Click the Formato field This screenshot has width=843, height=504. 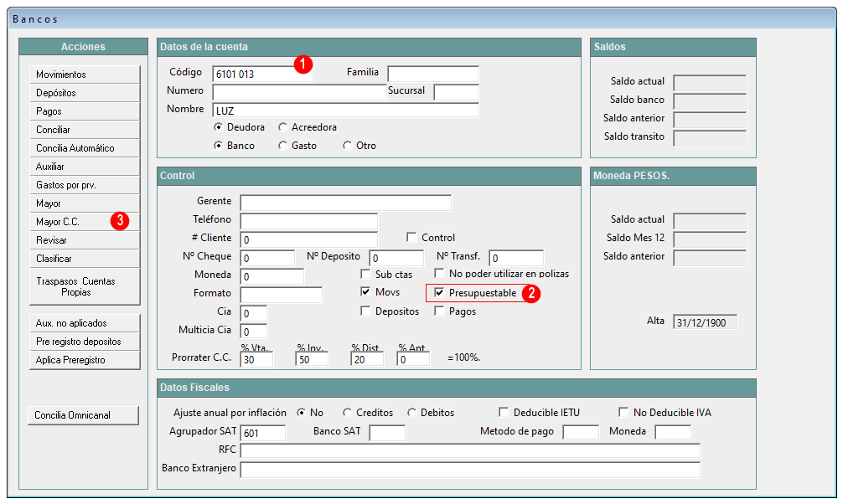coord(282,295)
